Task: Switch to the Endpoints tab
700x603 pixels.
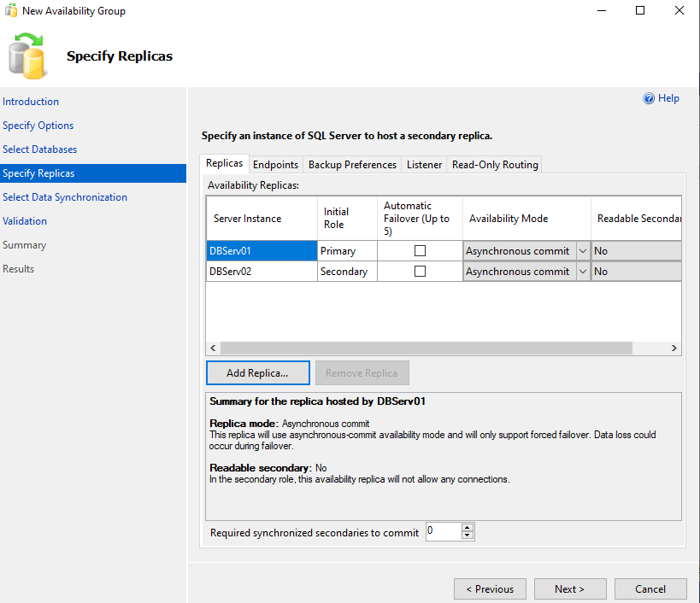Action: click(275, 165)
